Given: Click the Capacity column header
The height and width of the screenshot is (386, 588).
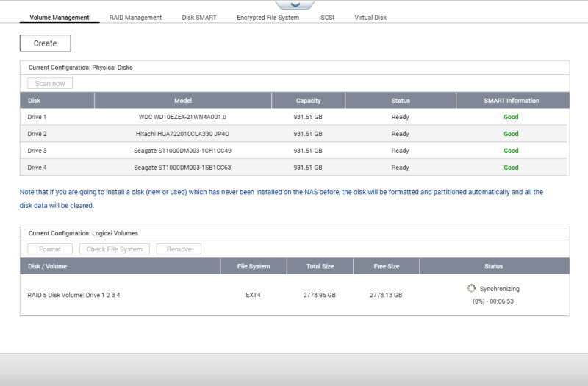Looking at the screenshot, I should (x=308, y=101).
